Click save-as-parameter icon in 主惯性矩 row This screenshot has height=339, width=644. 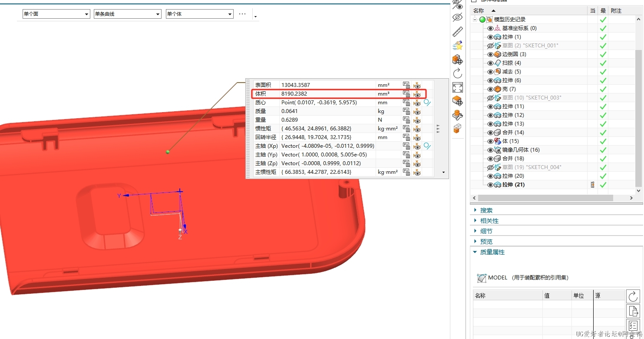(x=406, y=172)
